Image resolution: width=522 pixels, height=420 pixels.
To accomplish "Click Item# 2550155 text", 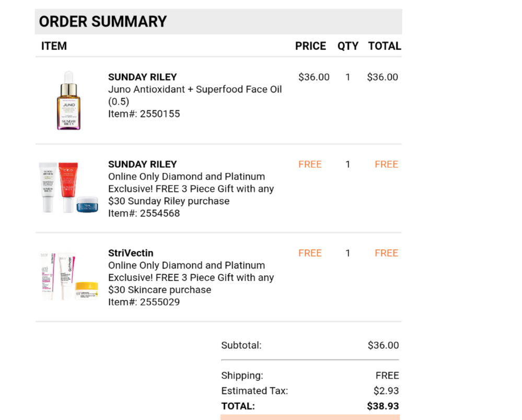I will [144, 114].
